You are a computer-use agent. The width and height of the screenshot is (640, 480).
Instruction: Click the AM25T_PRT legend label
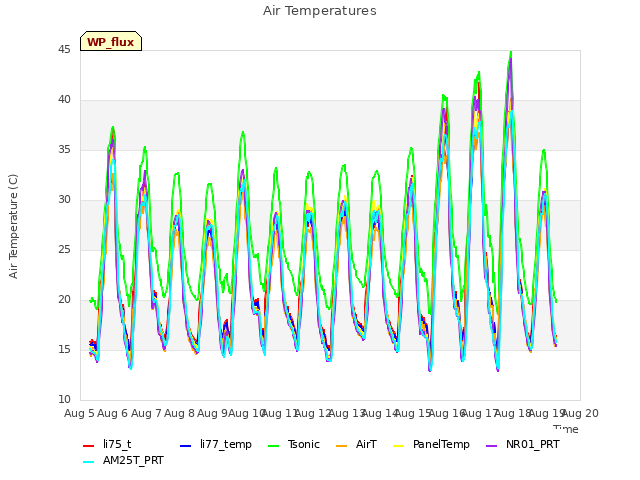click(x=133, y=460)
